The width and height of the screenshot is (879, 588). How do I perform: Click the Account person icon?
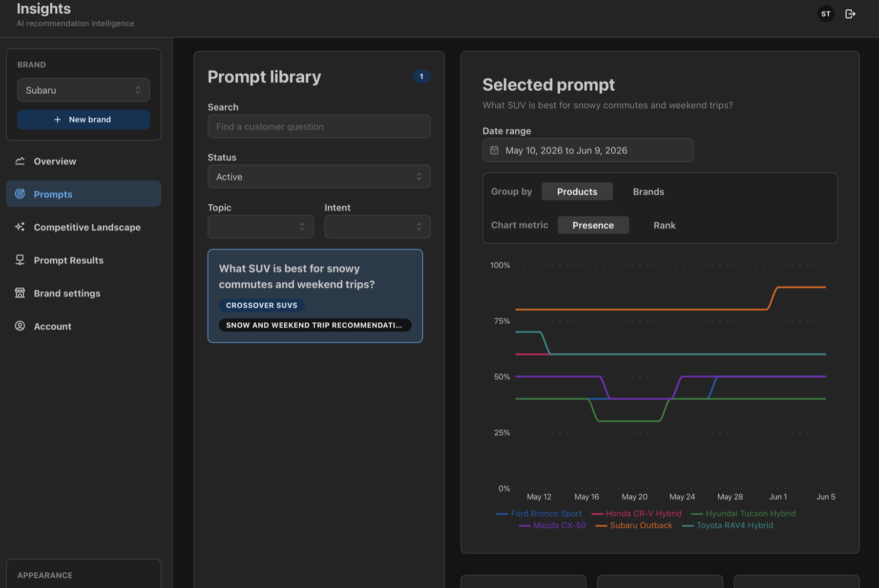[20, 326]
